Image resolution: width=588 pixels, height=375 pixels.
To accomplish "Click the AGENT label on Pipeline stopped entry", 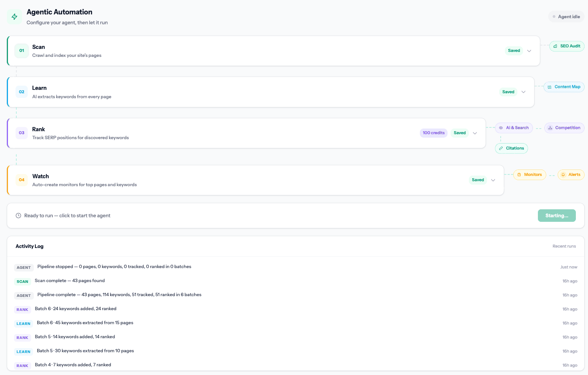I will (24, 267).
